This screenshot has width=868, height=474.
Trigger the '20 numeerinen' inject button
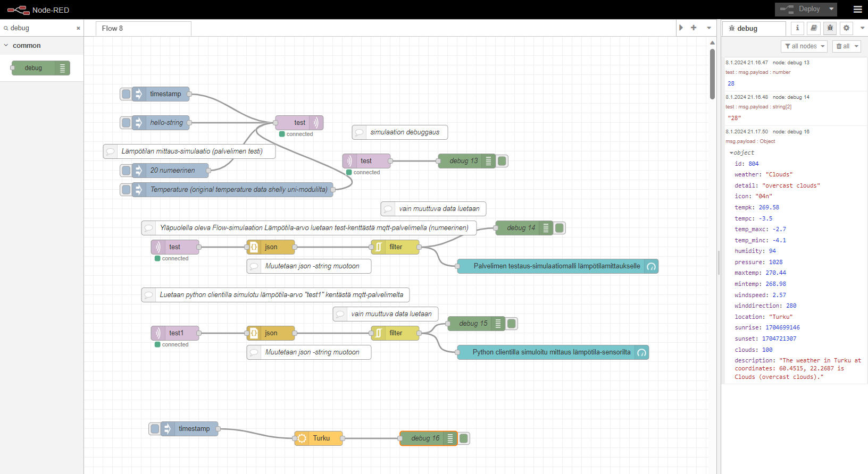pyautogui.click(x=126, y=171)
